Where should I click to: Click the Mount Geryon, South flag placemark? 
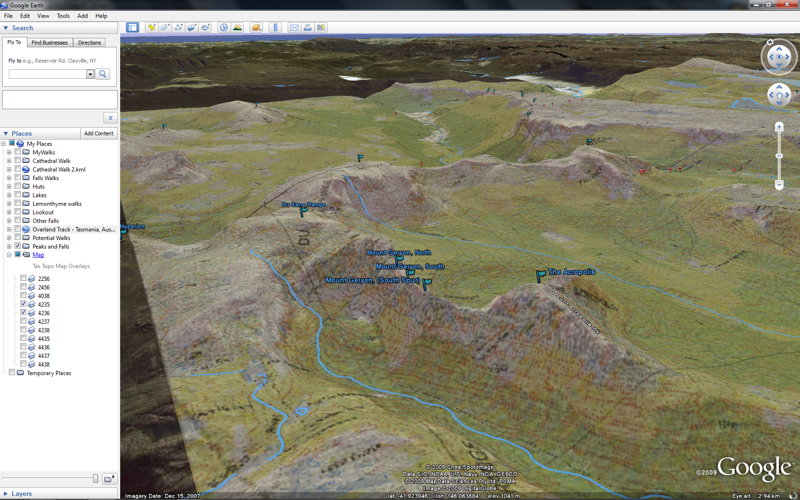coord(410,273)
